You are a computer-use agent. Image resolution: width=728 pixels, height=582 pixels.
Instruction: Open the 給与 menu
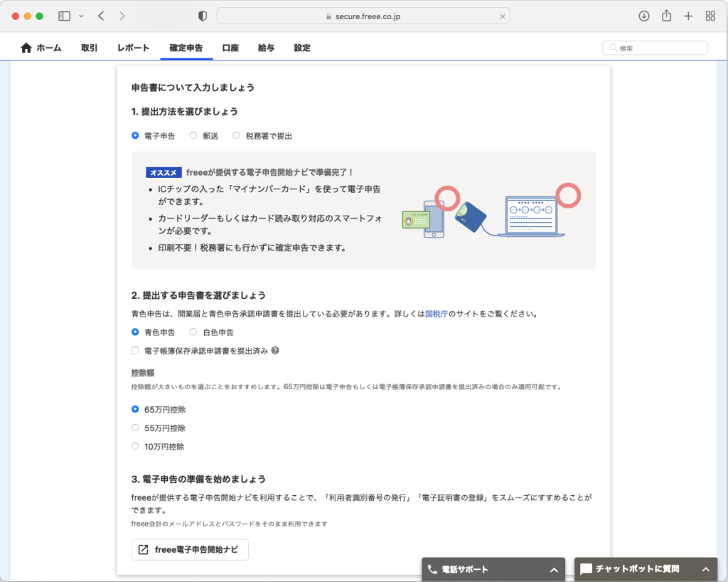(266, 48)
